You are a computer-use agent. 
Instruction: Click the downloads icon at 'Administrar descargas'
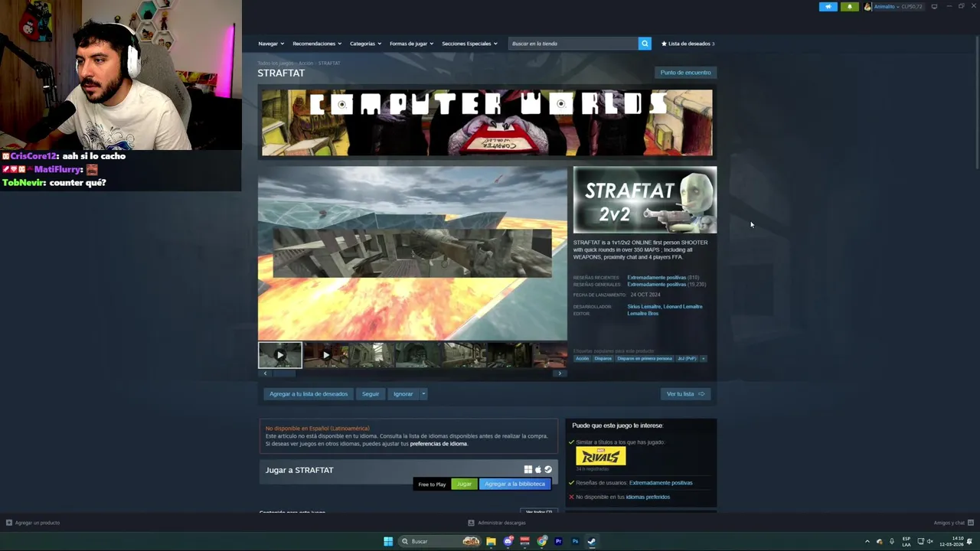click(472, 523)
